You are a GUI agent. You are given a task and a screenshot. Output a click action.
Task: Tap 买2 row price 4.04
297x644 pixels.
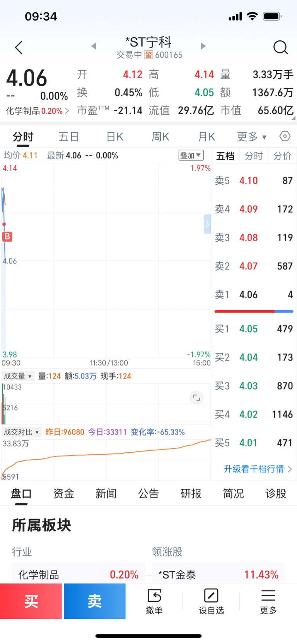pos(248,357)
